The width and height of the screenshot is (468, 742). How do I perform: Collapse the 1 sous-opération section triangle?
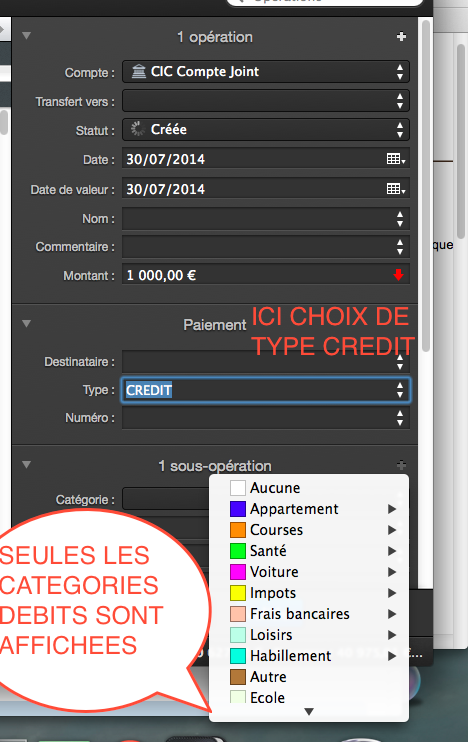[x=26, y=465]
